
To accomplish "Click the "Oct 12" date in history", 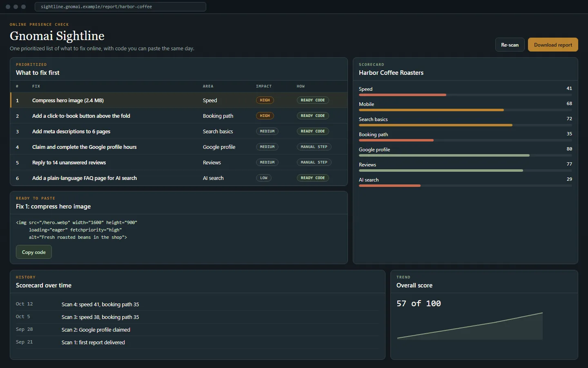I will [x=24, y=304].
